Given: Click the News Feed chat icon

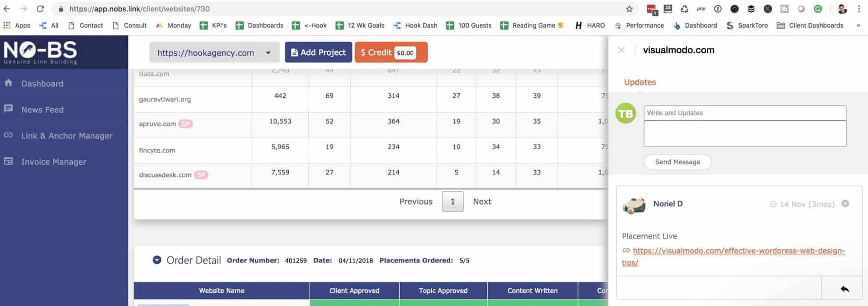Looking at the screenshot, I should pos(8,109).
